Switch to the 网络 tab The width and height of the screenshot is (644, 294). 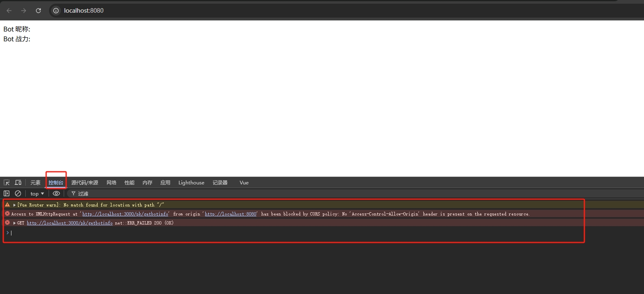(x=111, y=183)
